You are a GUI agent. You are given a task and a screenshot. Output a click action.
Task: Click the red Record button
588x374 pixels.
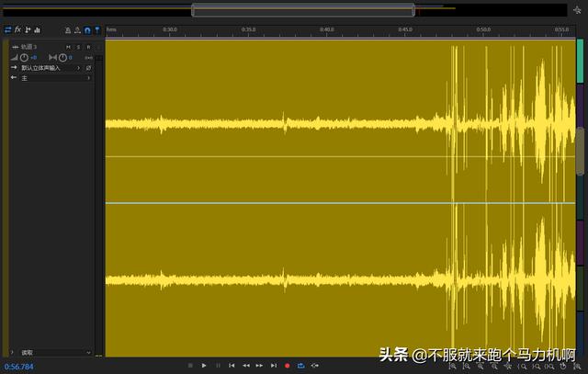[287, 366]
